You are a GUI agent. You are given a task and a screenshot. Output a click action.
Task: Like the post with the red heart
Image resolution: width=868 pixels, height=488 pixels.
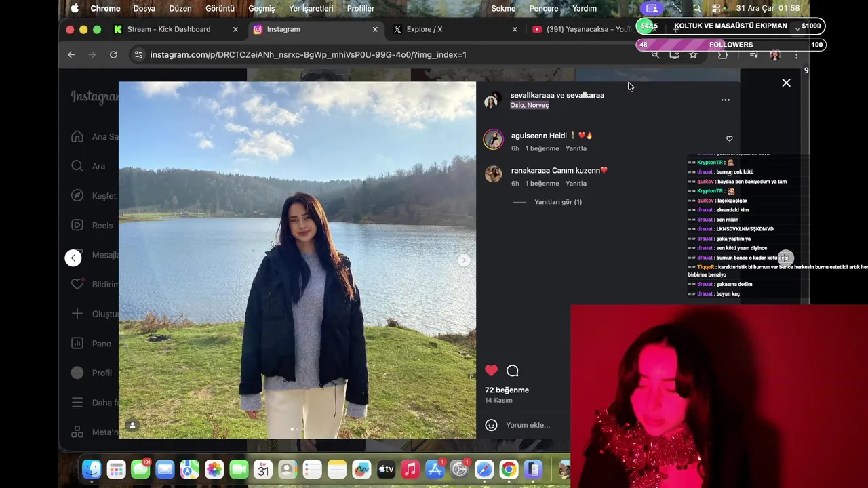click(x=491, y=370)
